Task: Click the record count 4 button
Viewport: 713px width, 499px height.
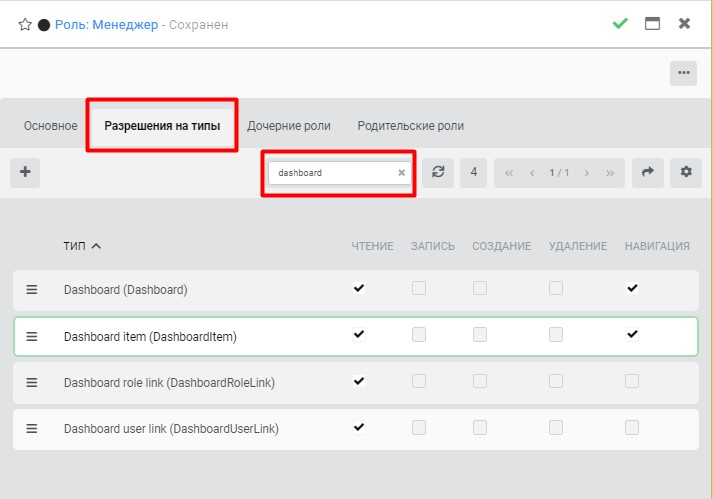Action: (473, 172)
